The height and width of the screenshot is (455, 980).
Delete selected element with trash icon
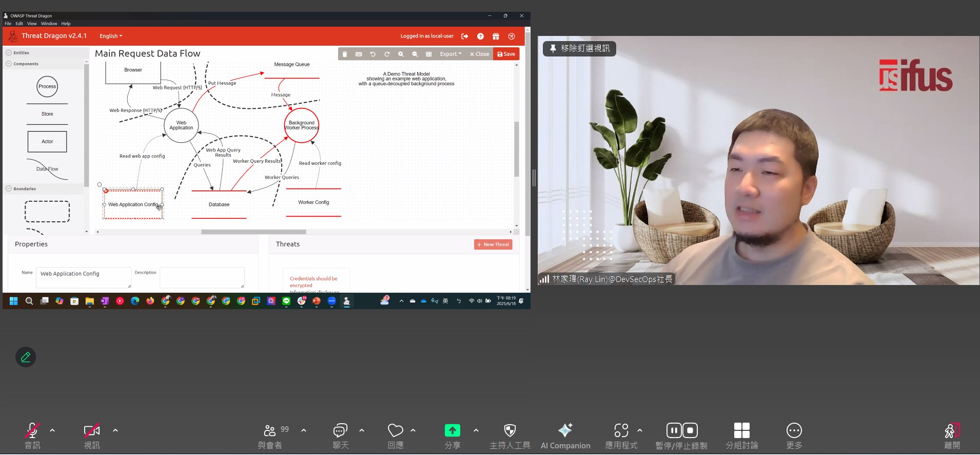click(x=345, y=54)
